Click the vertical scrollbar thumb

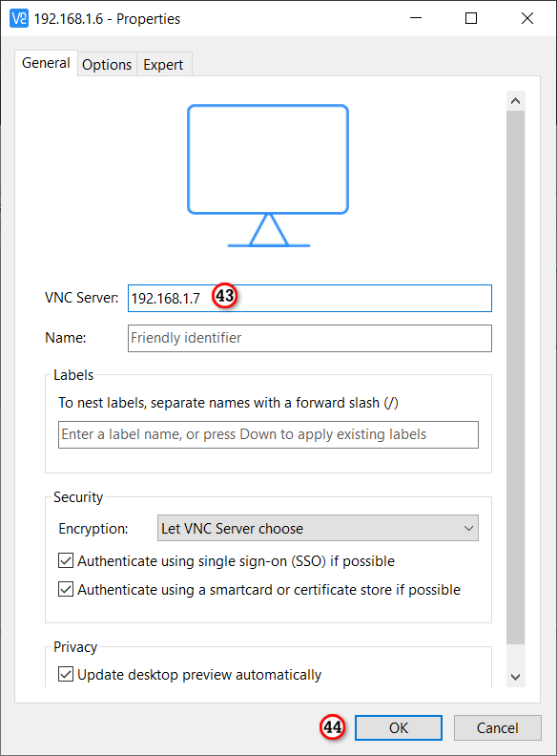click(x=516, y=377)
